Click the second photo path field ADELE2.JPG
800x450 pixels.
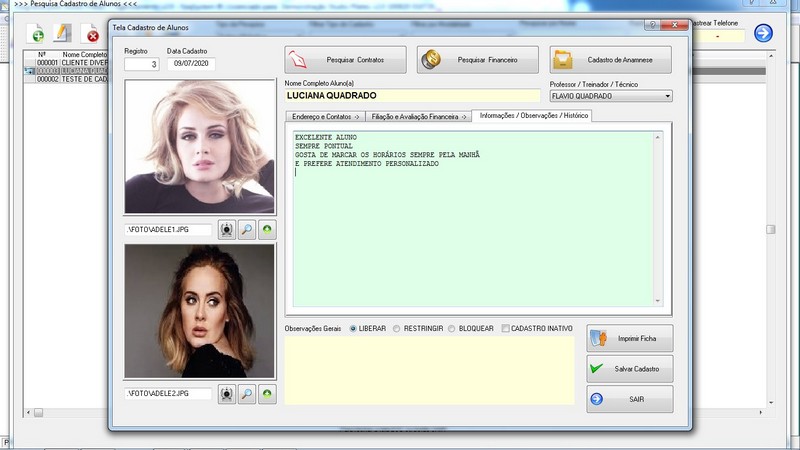[168, 393]
